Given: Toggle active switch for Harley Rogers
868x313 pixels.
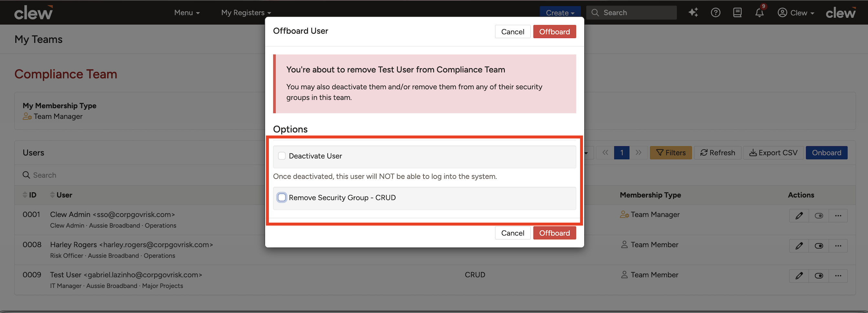Looking at the screenshot, I should [819, 246].
